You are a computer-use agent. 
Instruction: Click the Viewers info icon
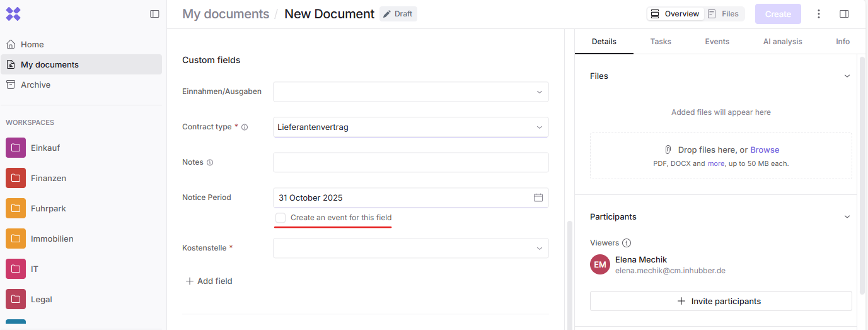[626, 243]
